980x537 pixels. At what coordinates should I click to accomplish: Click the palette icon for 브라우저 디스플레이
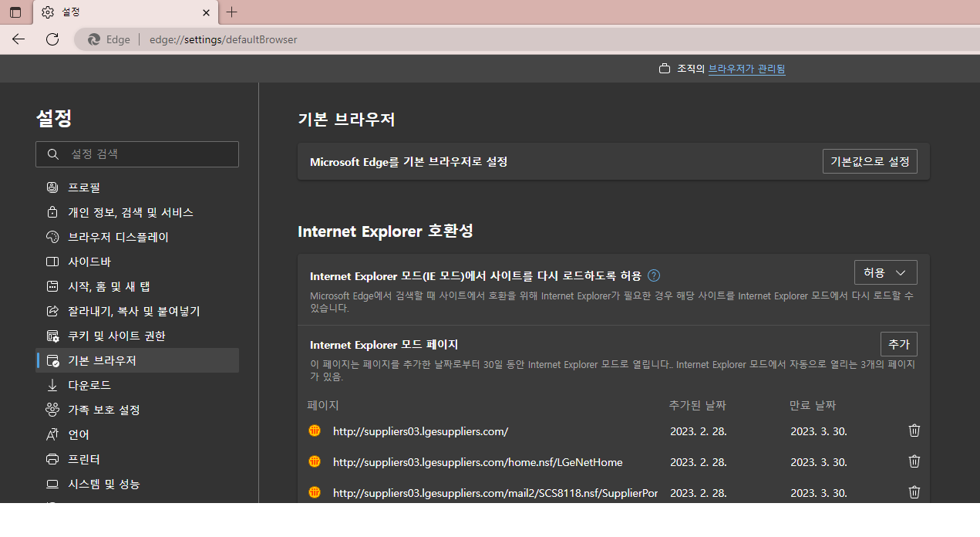52,237
